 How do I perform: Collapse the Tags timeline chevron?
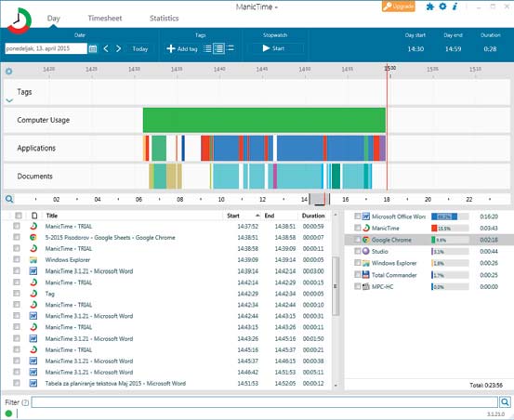pyautogui.click(x=9, y=100)
